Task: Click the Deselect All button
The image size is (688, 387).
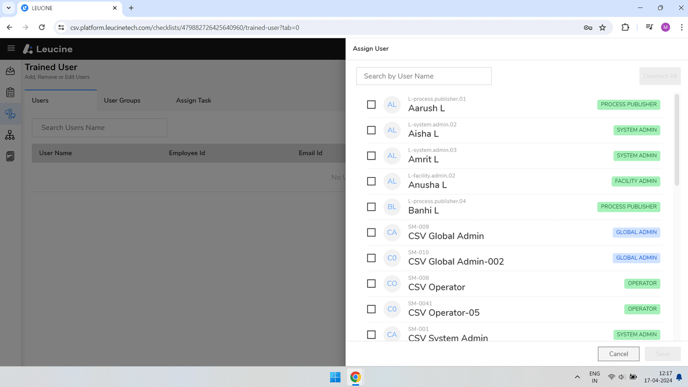Action: click(660, 76)
